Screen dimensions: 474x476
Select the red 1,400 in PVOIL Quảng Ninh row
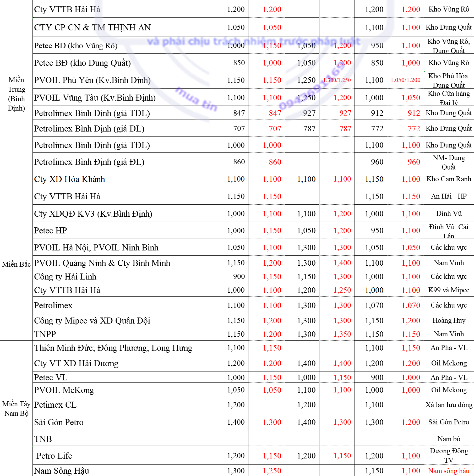click(342, 263)
